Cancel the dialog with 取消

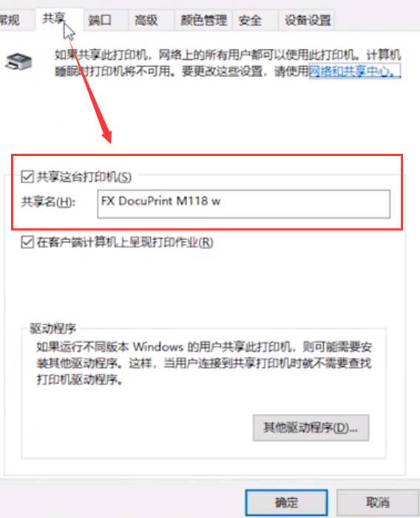point(378,502)
